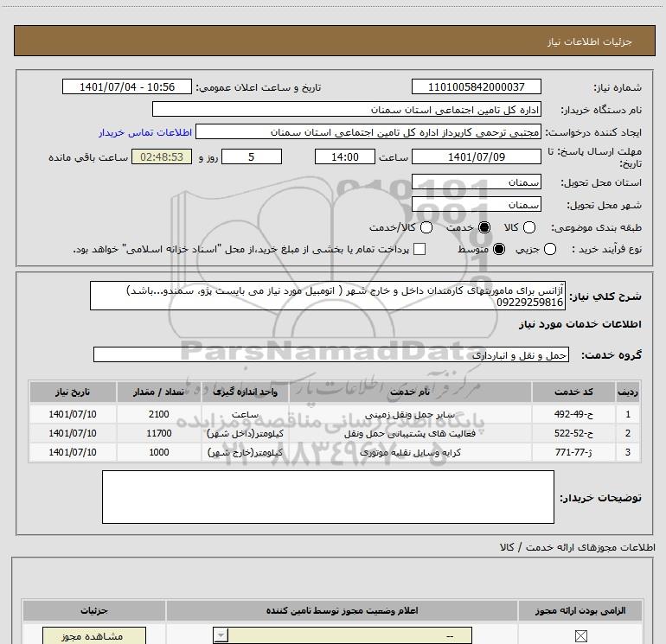Open the اعلام وضعیت مجوز dropdown arrow
This screenshot has height=644, width=666.
221,636
